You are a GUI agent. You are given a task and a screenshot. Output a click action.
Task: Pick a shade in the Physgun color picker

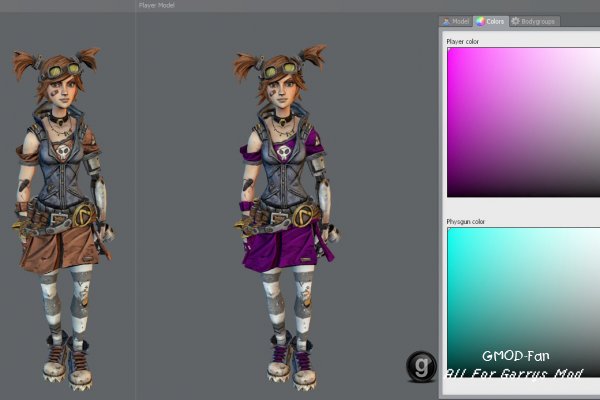523,302
